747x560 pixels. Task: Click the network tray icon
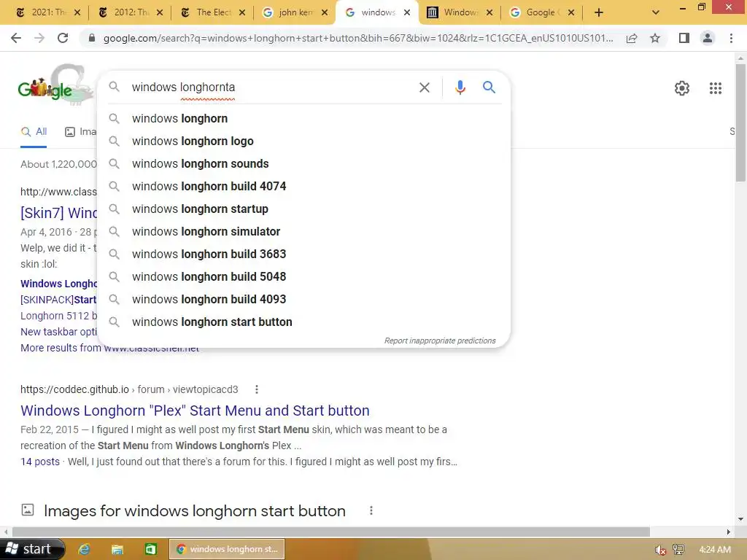tap(678, 550)
